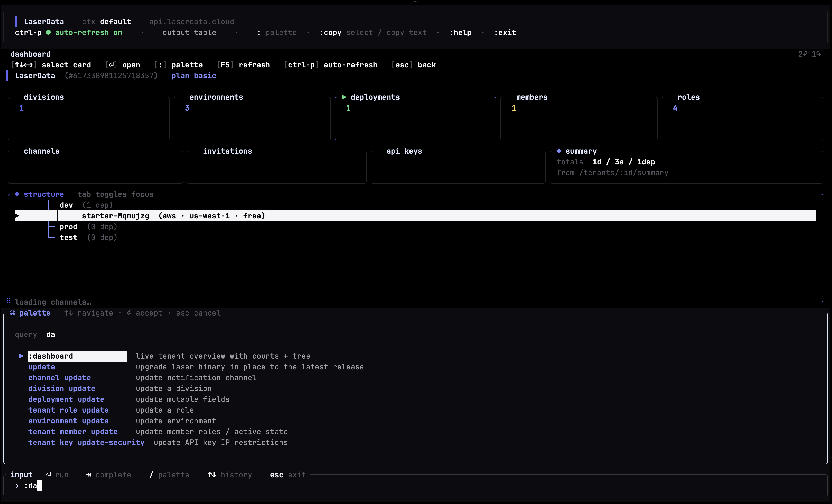Click the prompt chevron in input line
This screenshot has height=504, width=832.
pos(17,485)
